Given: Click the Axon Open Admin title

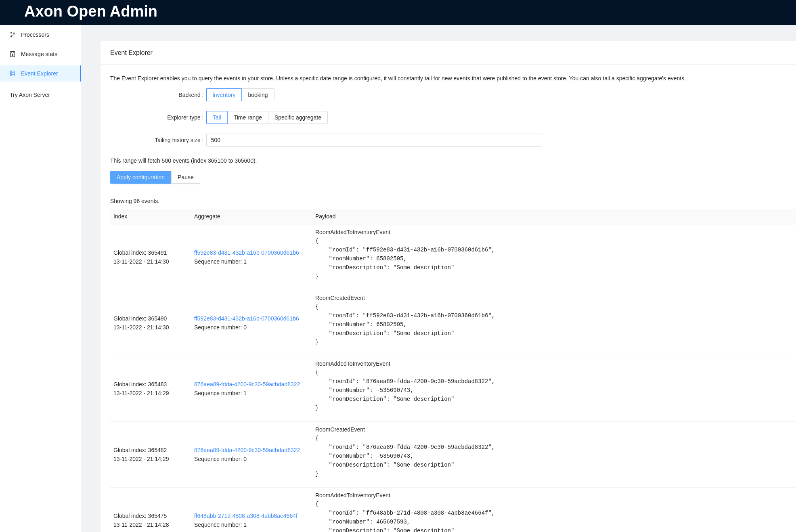Looking at the screenshot, I should point(91,11).
